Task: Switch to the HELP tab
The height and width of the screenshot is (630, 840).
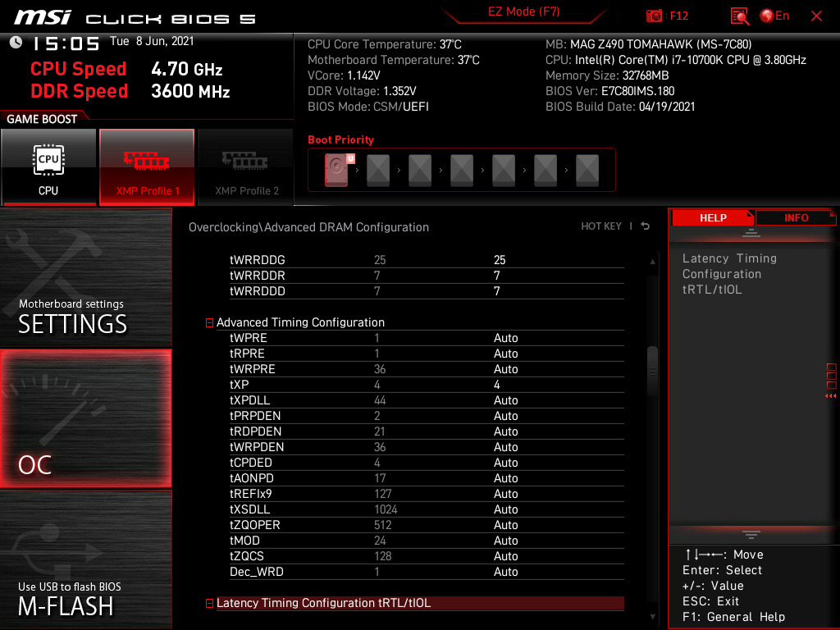Action: tap(713, 217)
